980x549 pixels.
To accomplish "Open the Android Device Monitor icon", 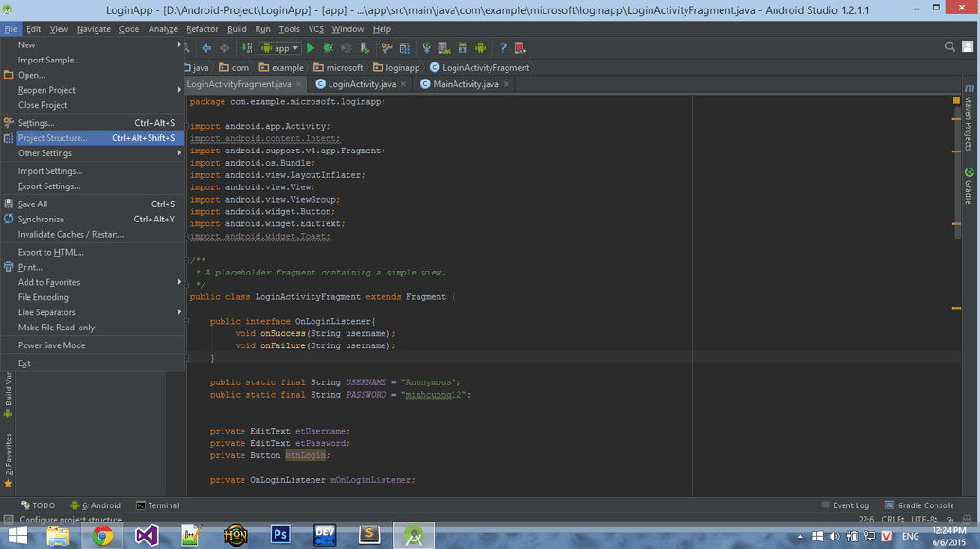I will pyautogui.click(x=481, y=48).
